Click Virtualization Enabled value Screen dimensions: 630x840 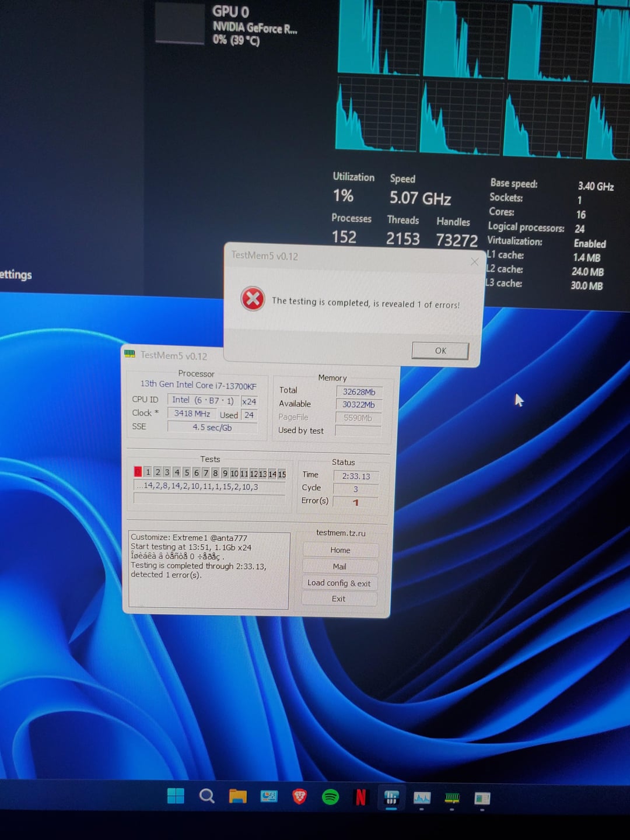coord(590,243)
